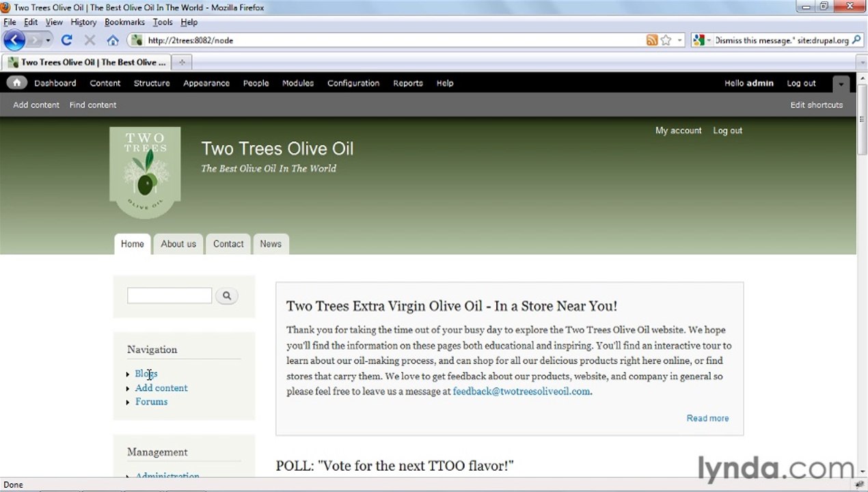Open the Bookmarks menu
868x492 pixels.
pos(124,22)
